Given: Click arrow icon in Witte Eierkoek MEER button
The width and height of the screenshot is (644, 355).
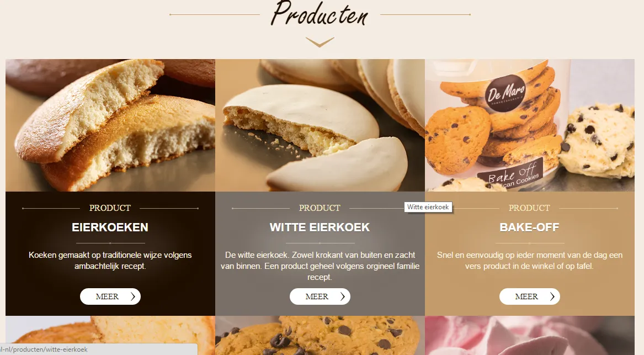Looking at the screenshot, I should point(343,296).
